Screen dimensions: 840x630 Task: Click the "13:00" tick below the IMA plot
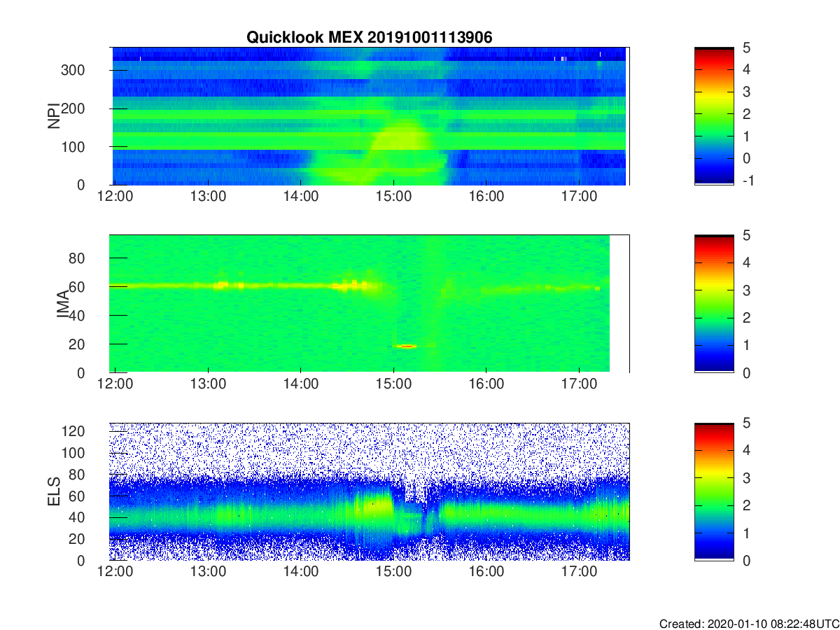[208, 384]
